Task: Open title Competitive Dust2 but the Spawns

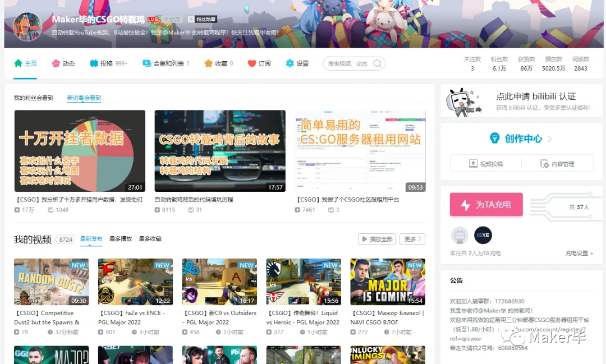Action: pyautogui.click(x=47, y=317)
